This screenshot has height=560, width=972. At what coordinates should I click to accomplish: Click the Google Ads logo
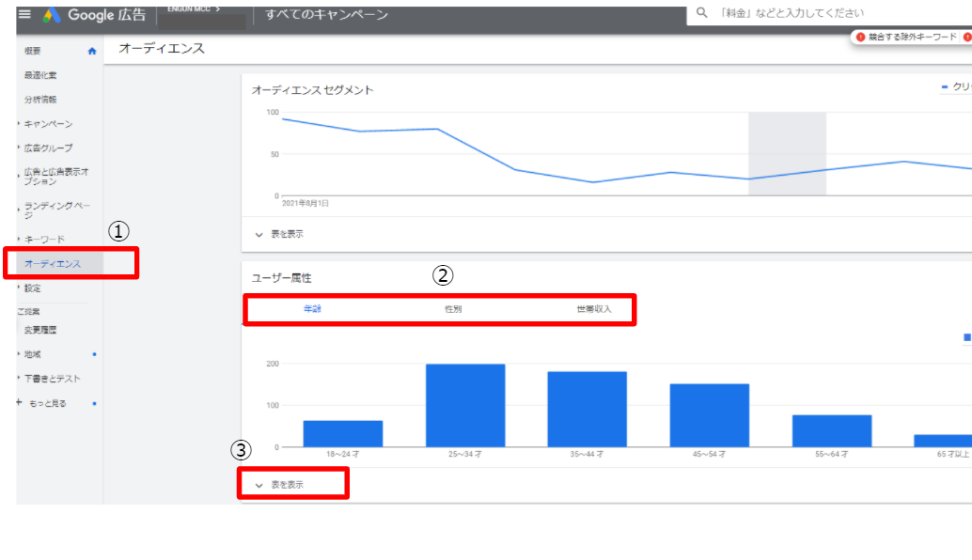point(52,15)
